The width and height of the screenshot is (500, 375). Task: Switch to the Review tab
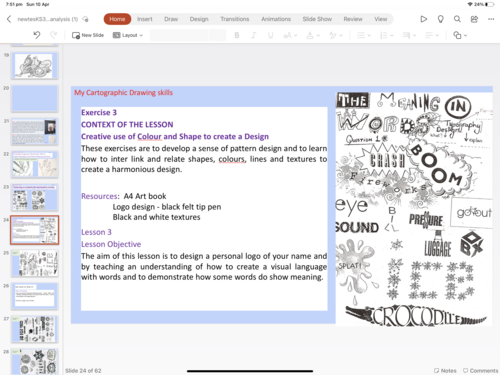coord(353,19)
